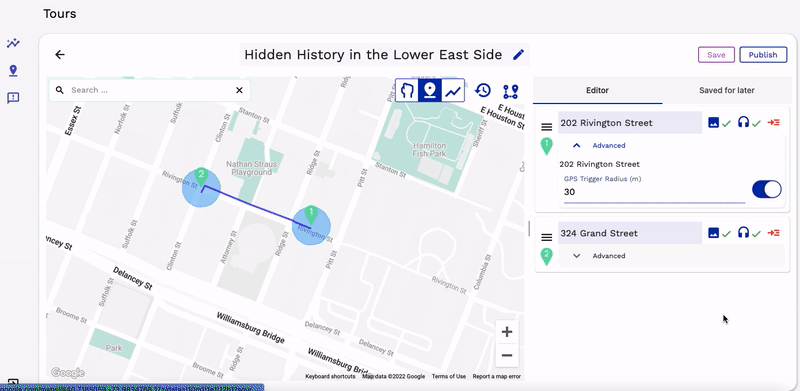
Task: Edit the tour title with the pencil icon
Action: click(x=518, y=55)
